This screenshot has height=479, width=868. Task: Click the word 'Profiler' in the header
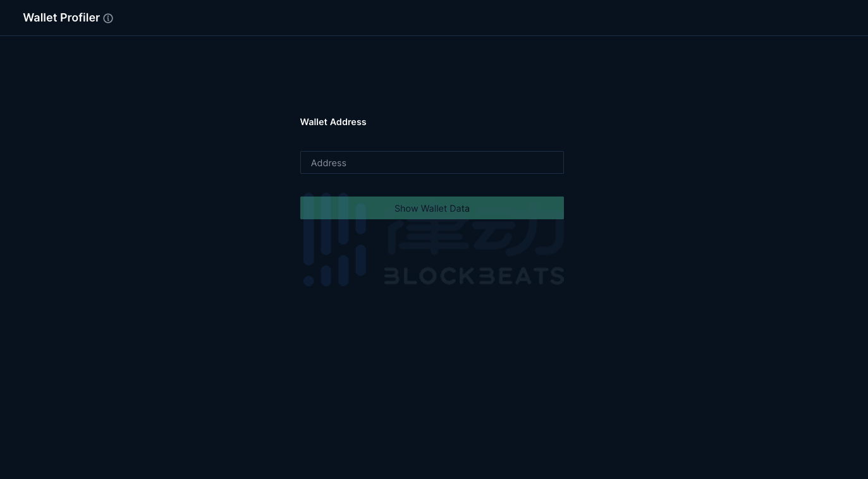click(80, 18)
